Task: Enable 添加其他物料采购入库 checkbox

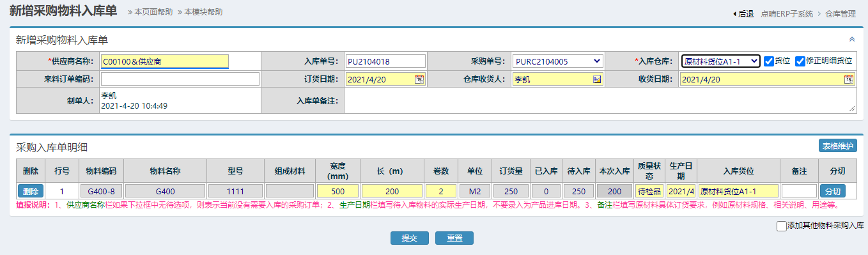Action: (781, 226)
